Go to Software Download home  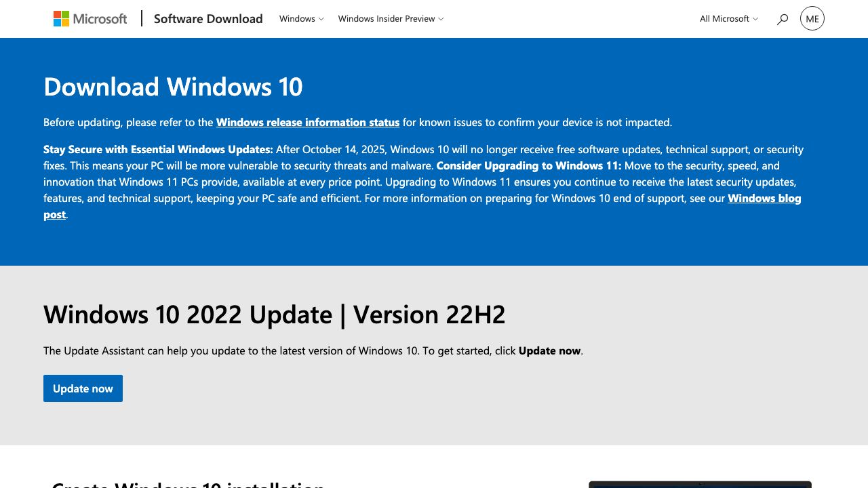(208, 19)
